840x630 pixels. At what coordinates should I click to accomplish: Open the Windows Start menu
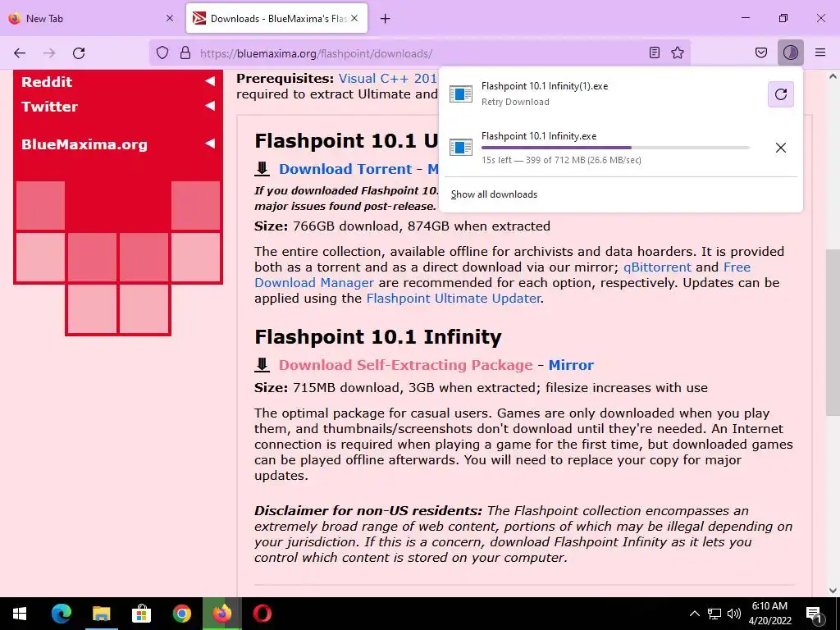pyautogui.click(x=20, y=614)
